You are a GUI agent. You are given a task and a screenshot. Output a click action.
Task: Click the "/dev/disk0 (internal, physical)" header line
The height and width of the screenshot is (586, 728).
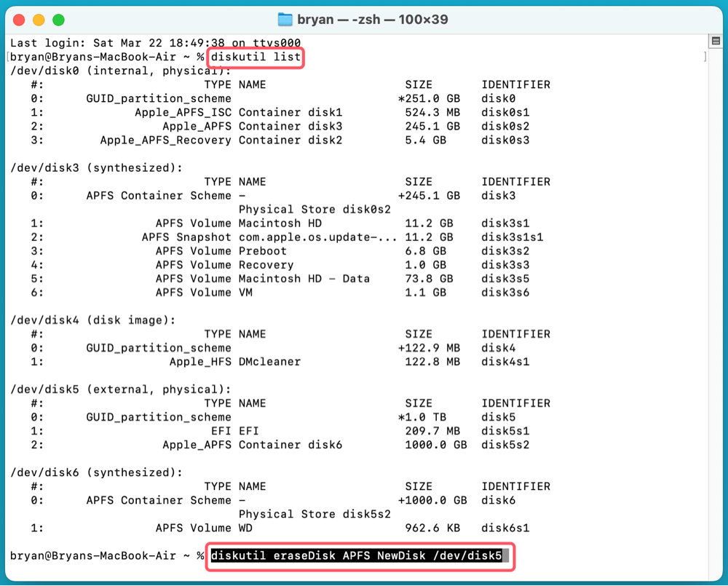(x=120, y=71)
